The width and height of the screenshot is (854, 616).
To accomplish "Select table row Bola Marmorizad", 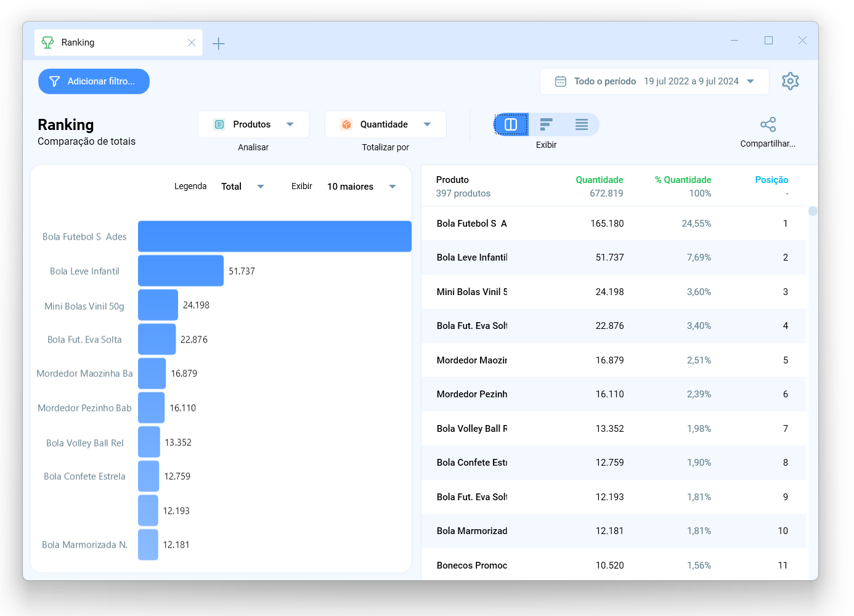I will pyautogui.click(x=614, y=531).
